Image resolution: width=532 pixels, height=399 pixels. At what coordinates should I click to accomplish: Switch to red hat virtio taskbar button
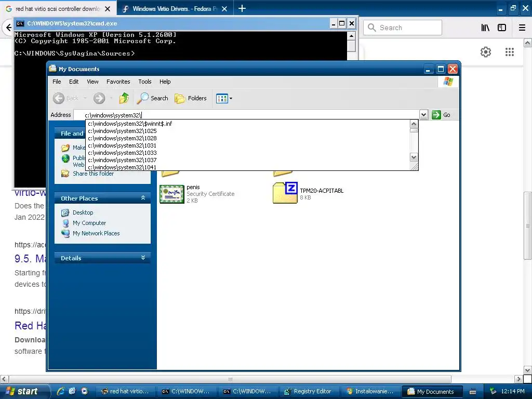[x=125, y=391]
